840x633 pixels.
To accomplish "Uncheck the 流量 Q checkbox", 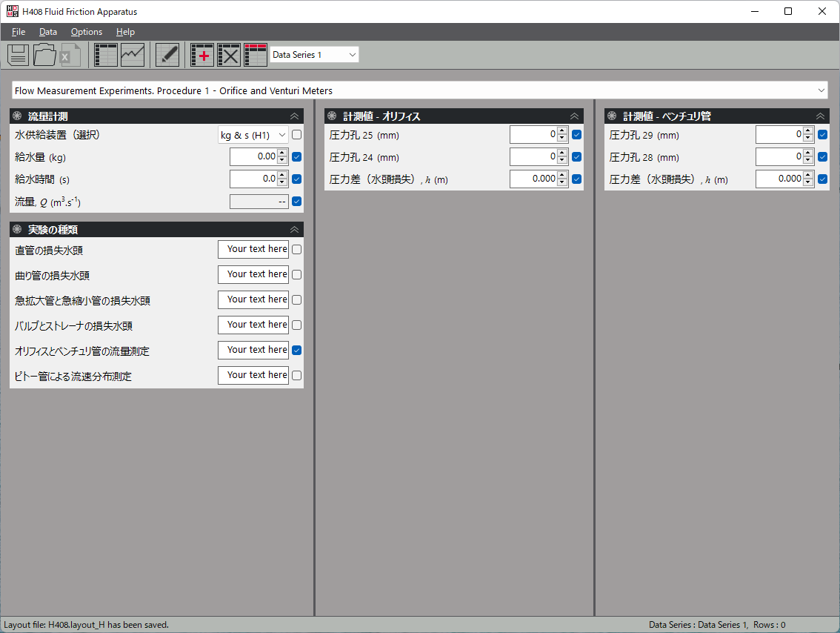I will click(297, 202).
